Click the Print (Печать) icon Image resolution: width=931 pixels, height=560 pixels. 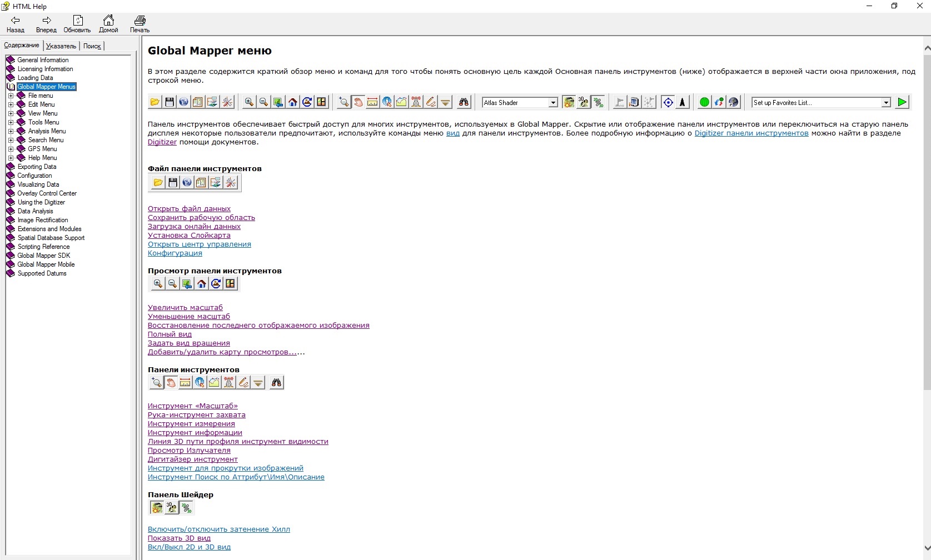click(x=140, y=21)
